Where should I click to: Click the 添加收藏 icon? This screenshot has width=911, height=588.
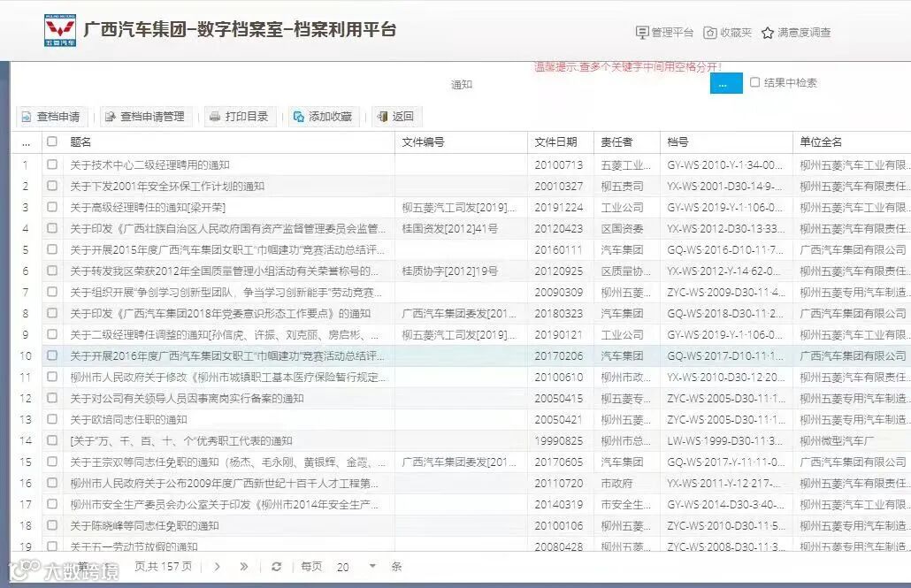(x=299, y=117)
